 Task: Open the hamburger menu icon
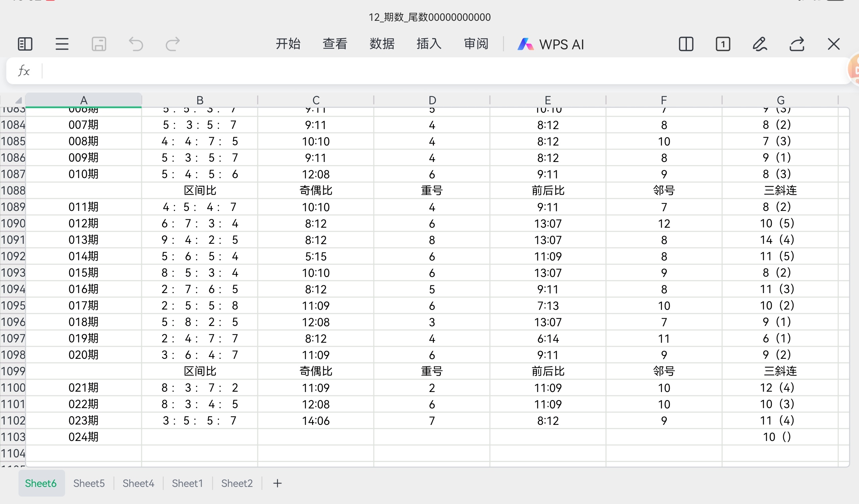click(x=62, y=44)
